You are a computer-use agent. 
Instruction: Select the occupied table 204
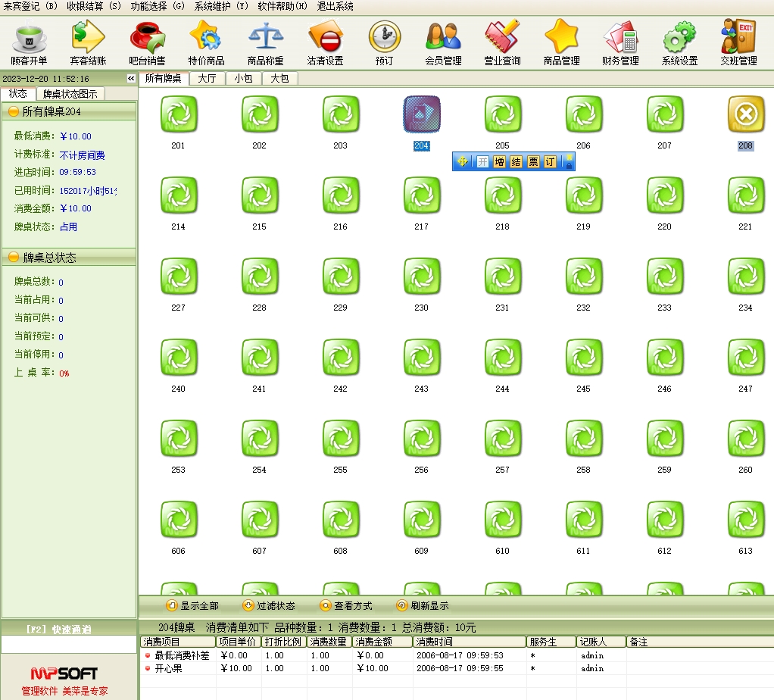pos(421,115)
